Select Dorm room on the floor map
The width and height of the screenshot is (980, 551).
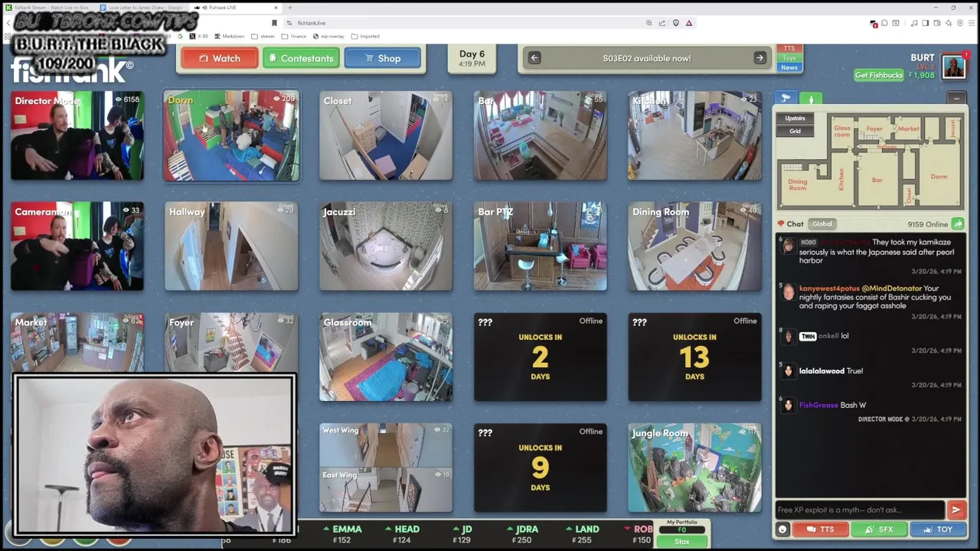click(x=939, y=176)
